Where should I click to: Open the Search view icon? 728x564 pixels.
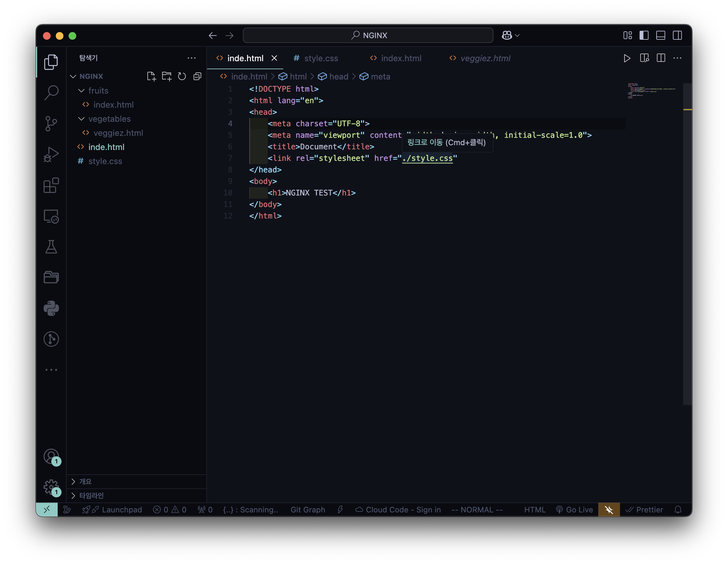pos(51,93)
